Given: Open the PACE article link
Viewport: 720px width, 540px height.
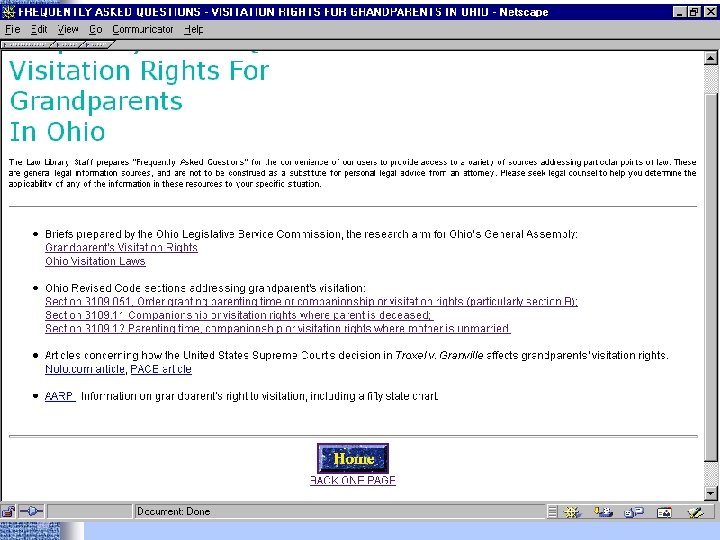Looking at the screenshot, I should click(161, 369).
